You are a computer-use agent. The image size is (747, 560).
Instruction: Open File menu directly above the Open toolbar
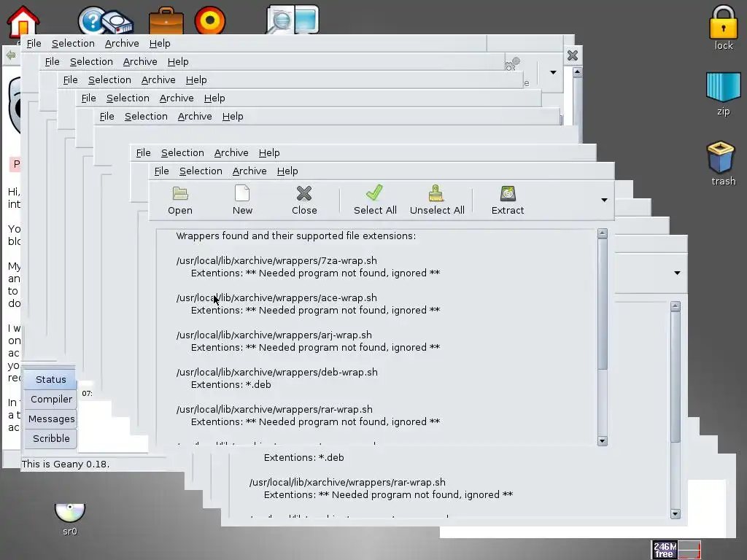pos(161,171)
